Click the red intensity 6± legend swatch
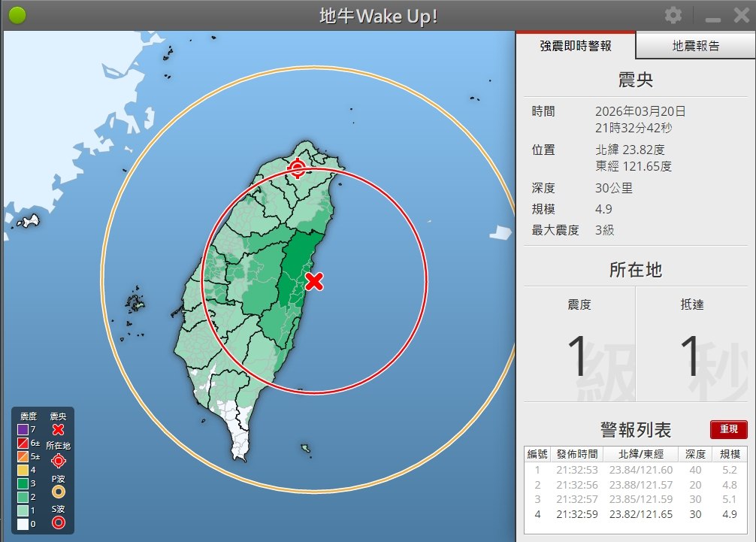Screen dimensions: 756x542 [x=23, y=443]
